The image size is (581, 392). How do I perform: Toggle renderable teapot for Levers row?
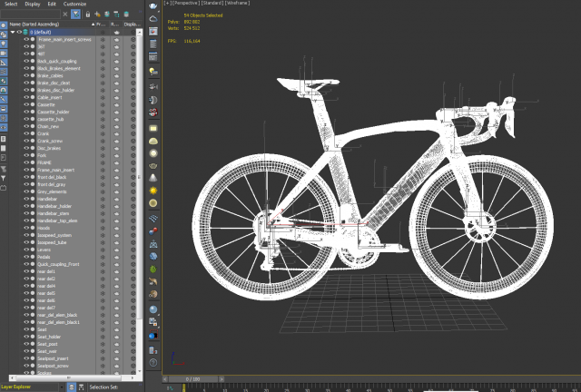point(117,250)
